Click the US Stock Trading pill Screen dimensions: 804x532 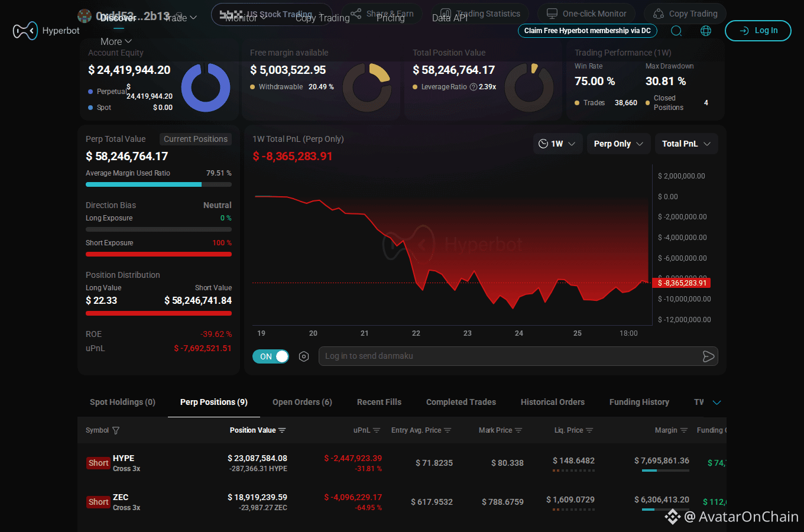click(271, 14)
